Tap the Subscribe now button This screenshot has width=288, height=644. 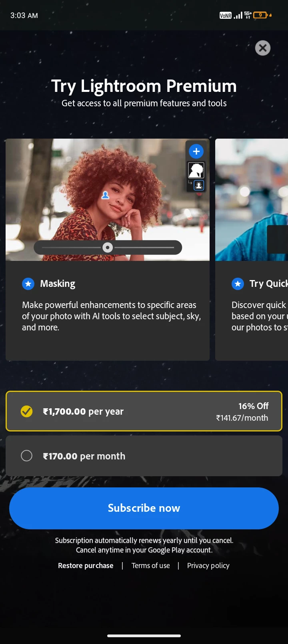pos(144,508)
